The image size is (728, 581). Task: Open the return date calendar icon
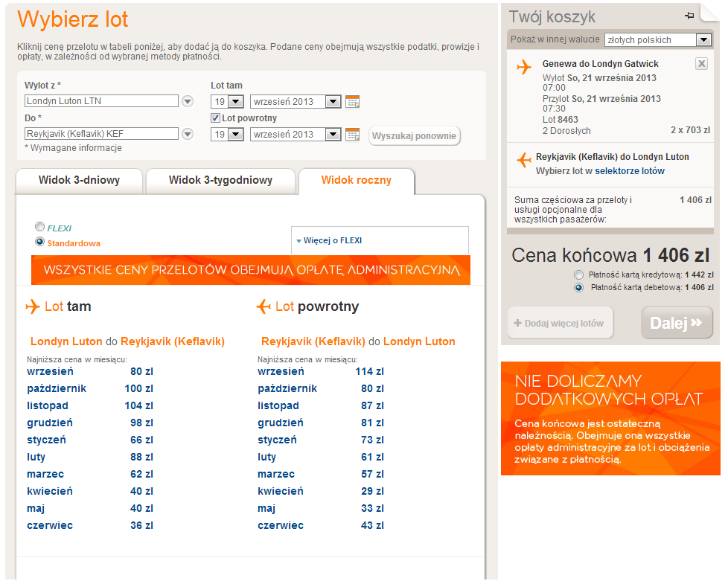(x=352, y=135)
